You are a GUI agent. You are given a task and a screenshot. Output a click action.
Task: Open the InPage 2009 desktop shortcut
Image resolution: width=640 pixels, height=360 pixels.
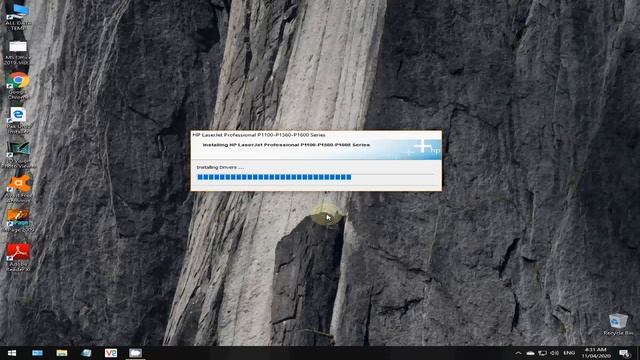pos(18,221)
